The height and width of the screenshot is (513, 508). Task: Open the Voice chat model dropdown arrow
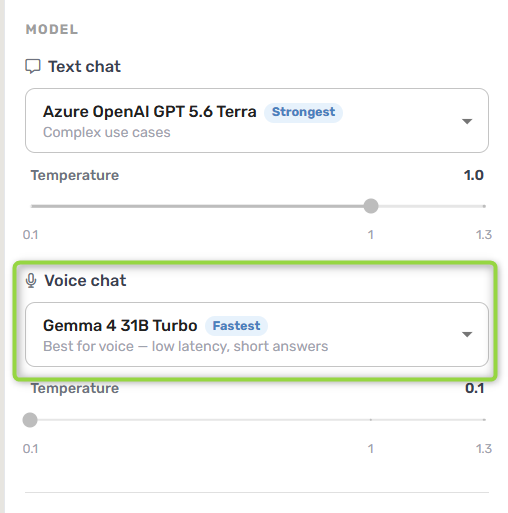tap(467, 334)
